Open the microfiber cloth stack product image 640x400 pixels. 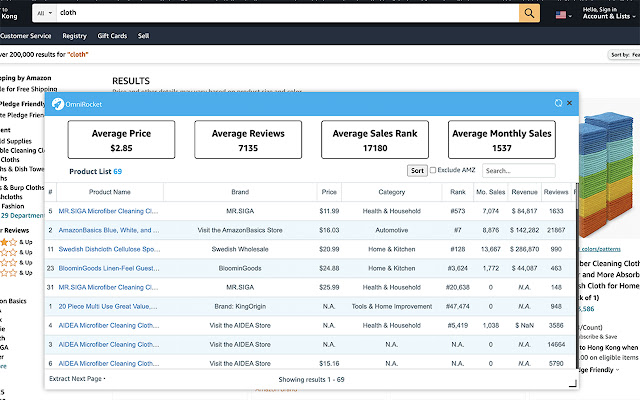(x=607, y=173)
